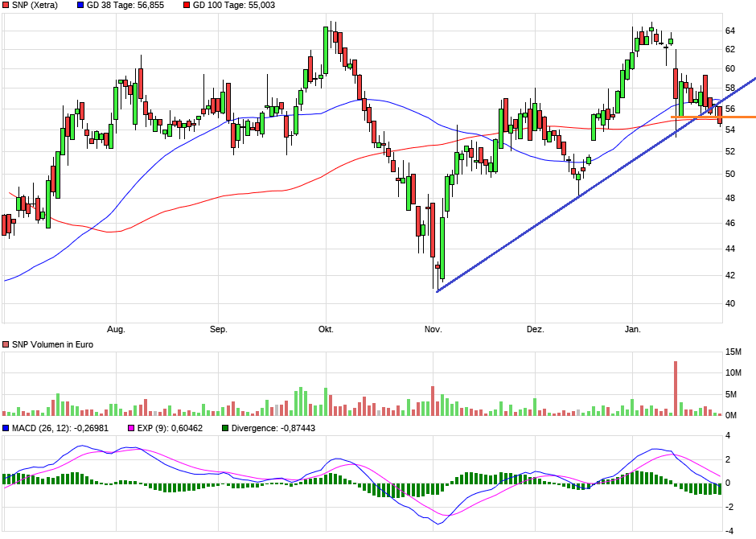Select the 'GD 38 Tage: 56,855' legend label
The height and width of the screenshot is (539, 756).
click(125, 6)
